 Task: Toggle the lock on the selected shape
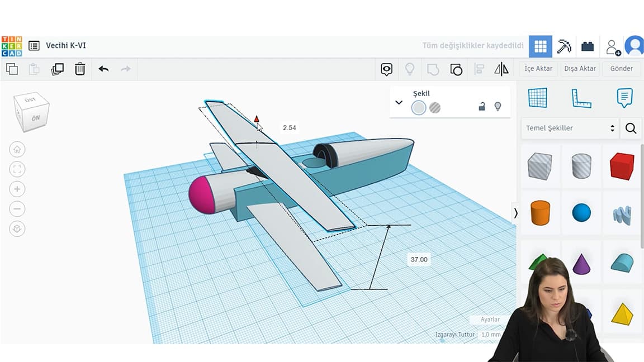point(482,107)
